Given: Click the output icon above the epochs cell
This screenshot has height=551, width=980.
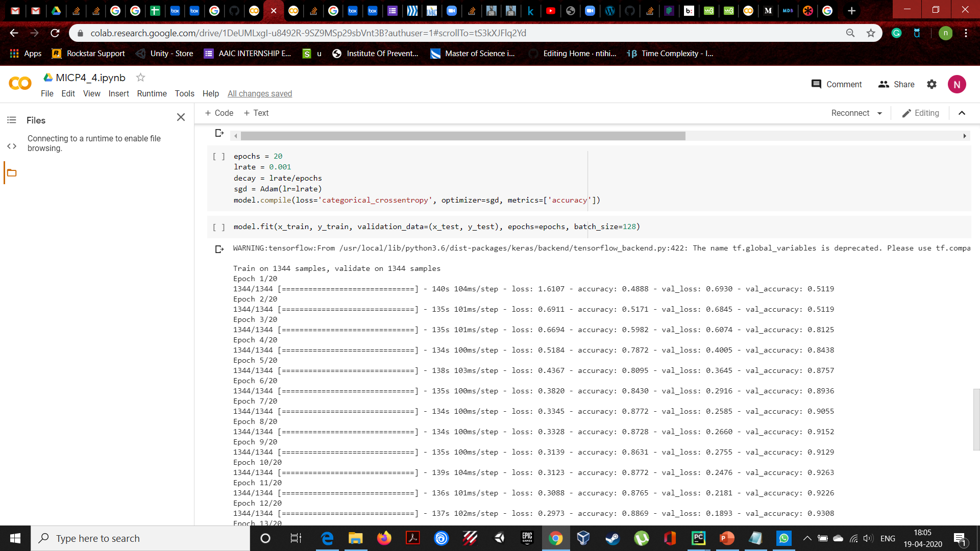Looking at the screenshot, I should [x=219, y=133].
